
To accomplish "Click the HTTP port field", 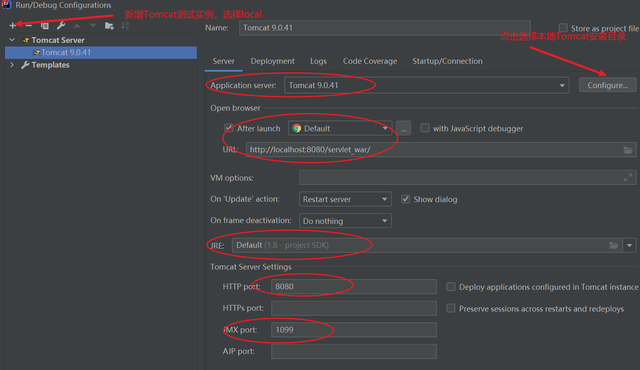I will [353, 286].
